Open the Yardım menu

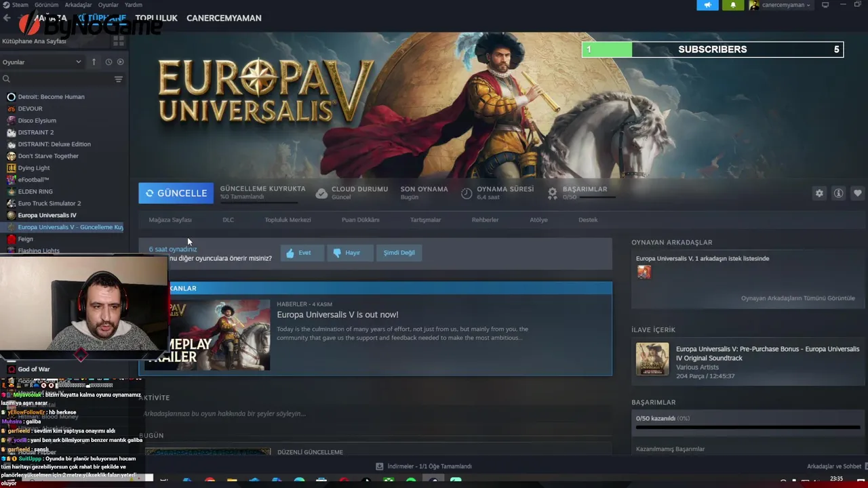[x=134, y=5]
